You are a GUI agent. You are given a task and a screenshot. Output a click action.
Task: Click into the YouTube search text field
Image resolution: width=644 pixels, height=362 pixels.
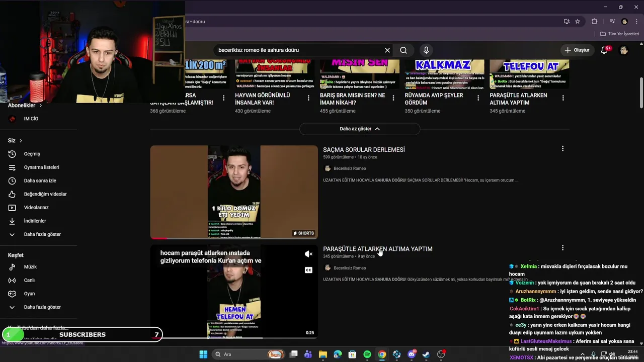(x=299, y=50)
